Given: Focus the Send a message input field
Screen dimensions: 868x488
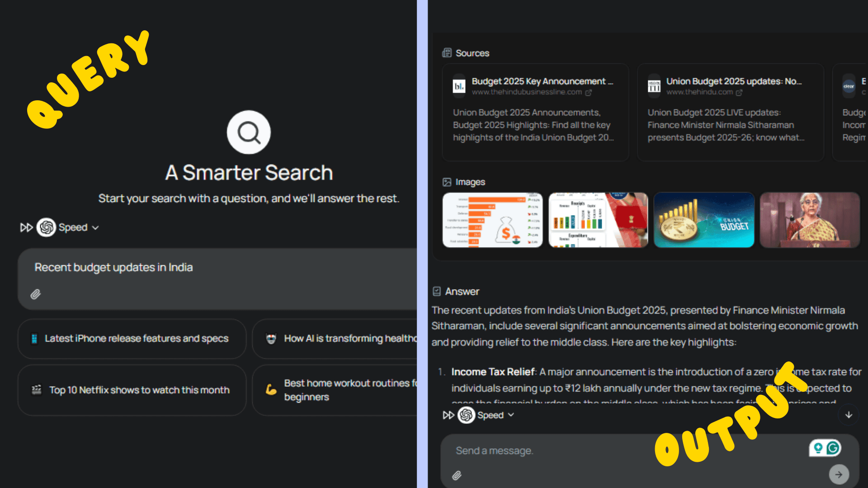Looking at the screenshot, I should (624, 451).
